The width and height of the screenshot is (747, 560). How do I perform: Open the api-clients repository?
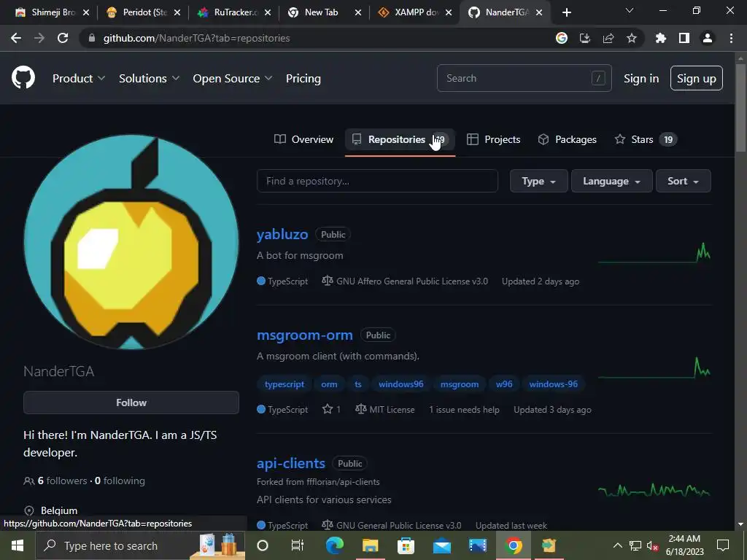coord(290,463)
